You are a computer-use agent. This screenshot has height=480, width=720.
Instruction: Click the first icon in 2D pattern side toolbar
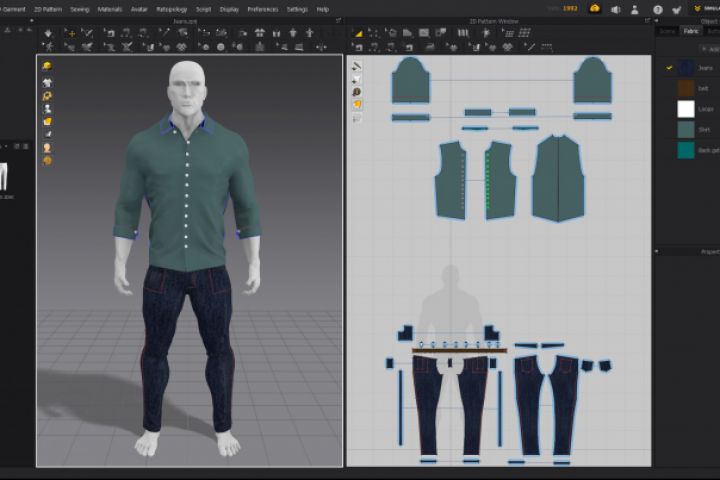357,66
